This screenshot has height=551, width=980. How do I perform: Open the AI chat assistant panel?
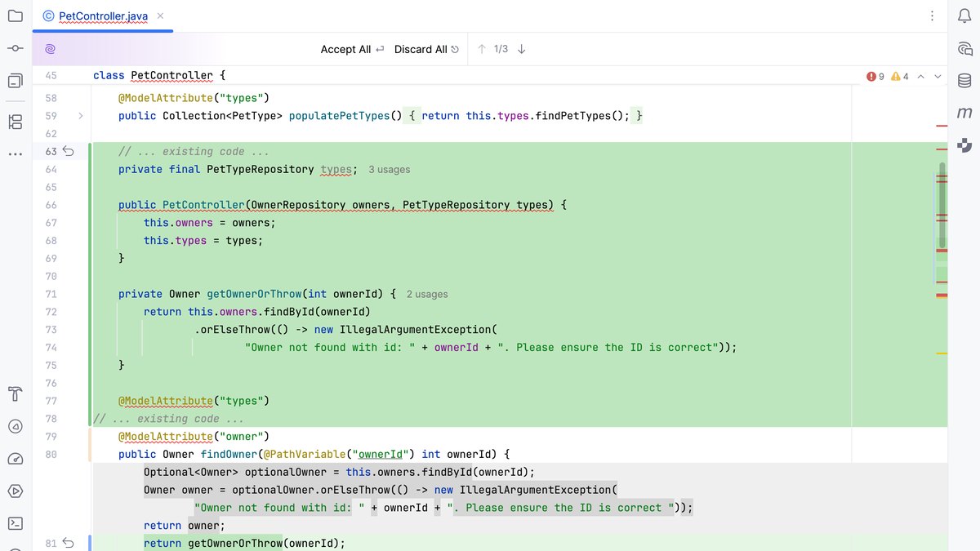click(x=964, y=48)
